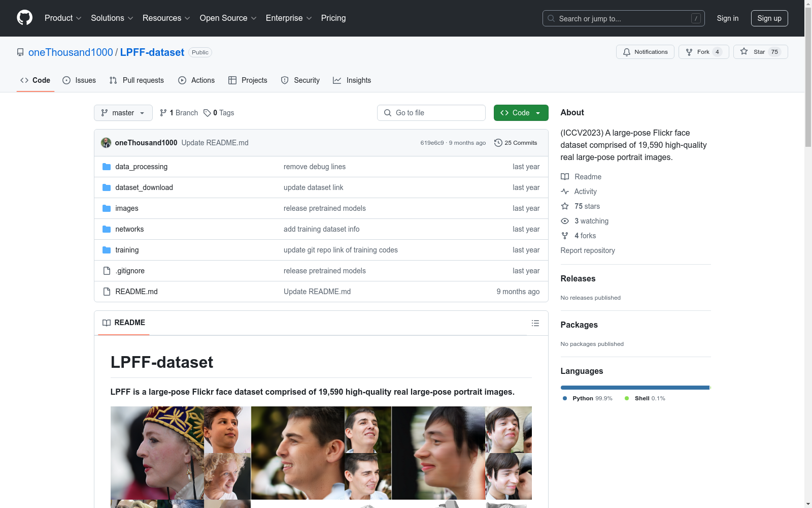Select the README tab in file viewer
This screenshot has width=812, height=508.
point(124,323)
